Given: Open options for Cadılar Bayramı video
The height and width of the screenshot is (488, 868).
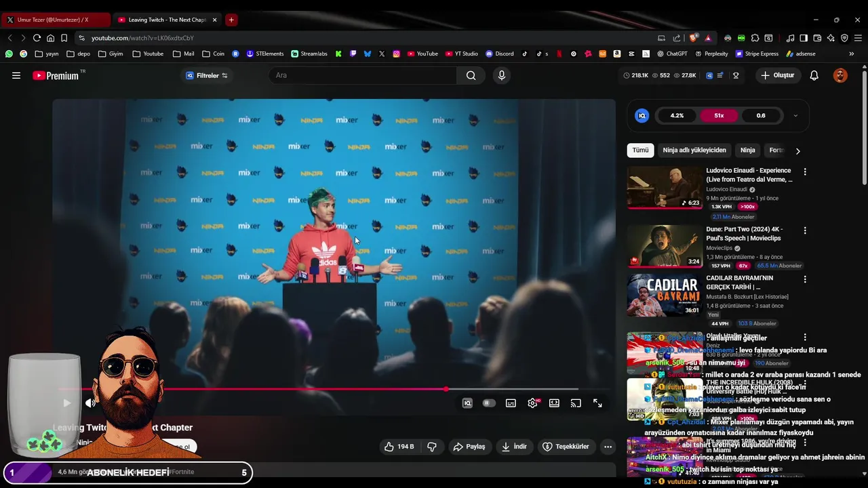Looking at the screenshot, I should (x=805, y=279).
